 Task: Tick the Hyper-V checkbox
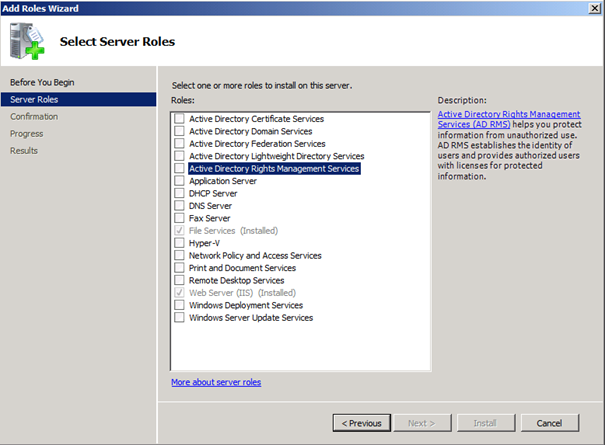pyautogui.click(x=179, y=243)
